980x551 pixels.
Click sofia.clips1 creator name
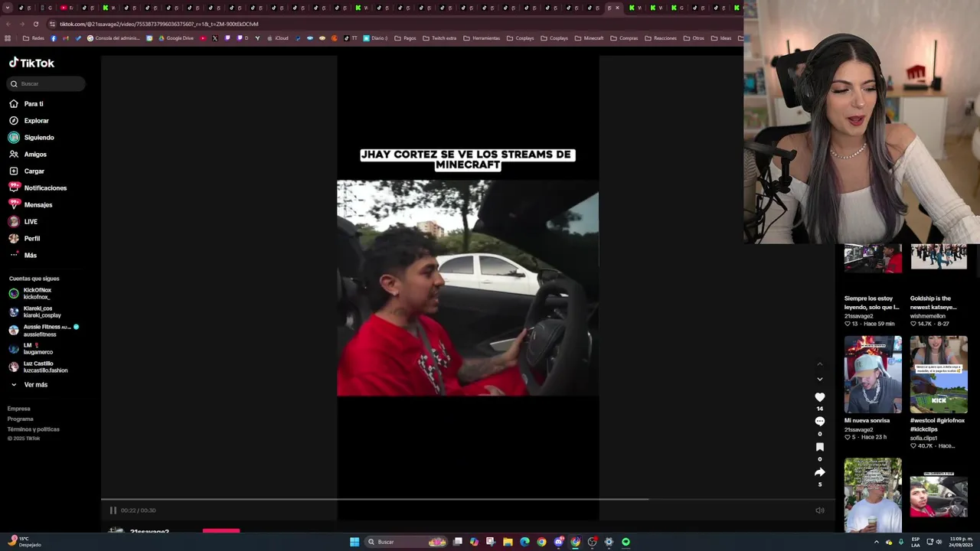pyautogui.click(x=923, y=439)
